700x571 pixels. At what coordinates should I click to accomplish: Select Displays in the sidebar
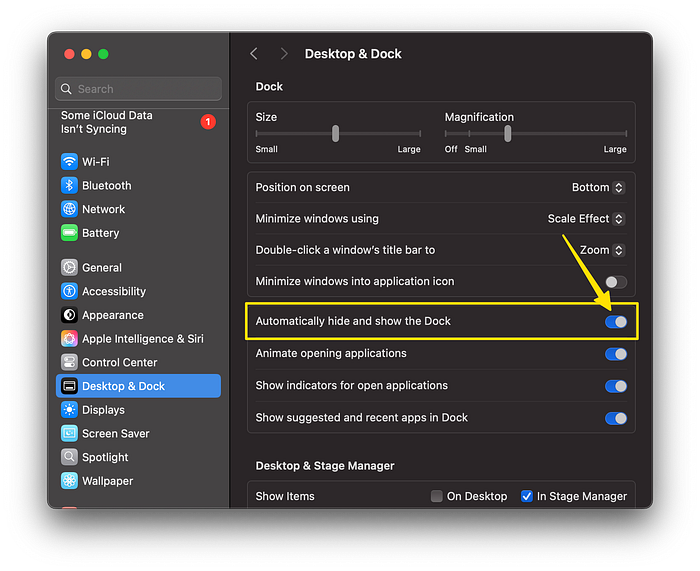pos(138,409)
